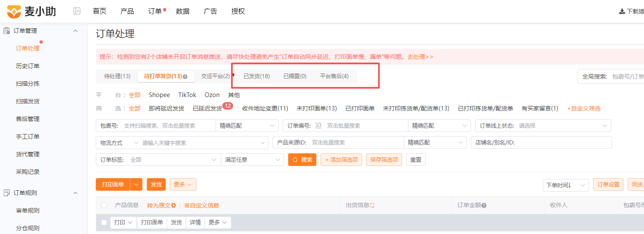
Task: Collapse the 订单管理 menu group
Action: tap(76, 31)
